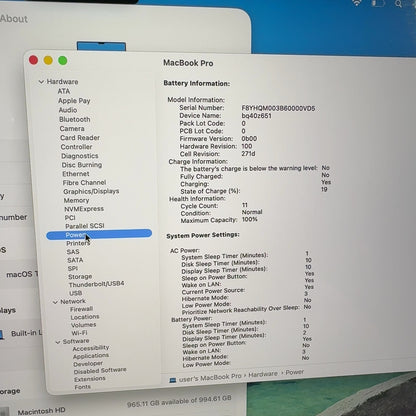
Task: Select Fonts under Software
Action: pyautogui.click(x=82, y=387)
